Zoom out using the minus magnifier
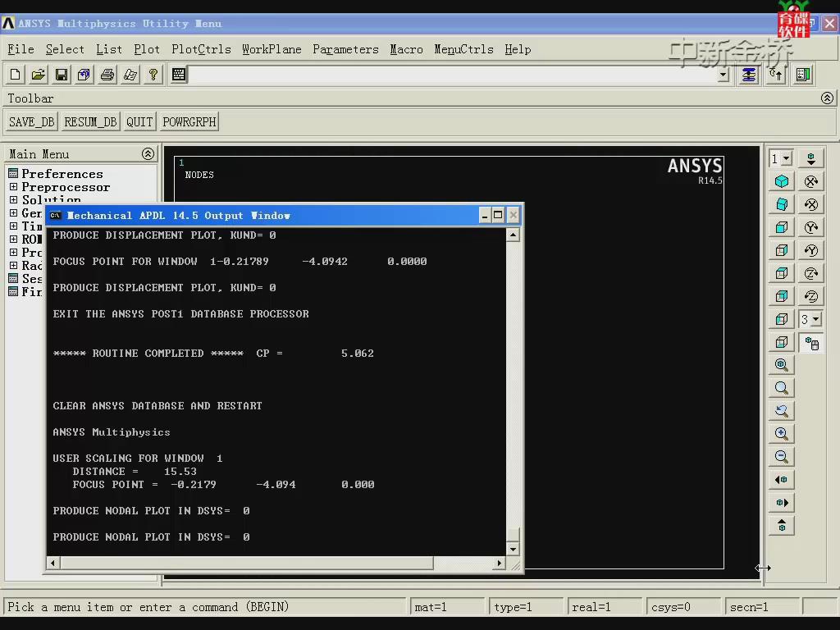 (782, 456)
